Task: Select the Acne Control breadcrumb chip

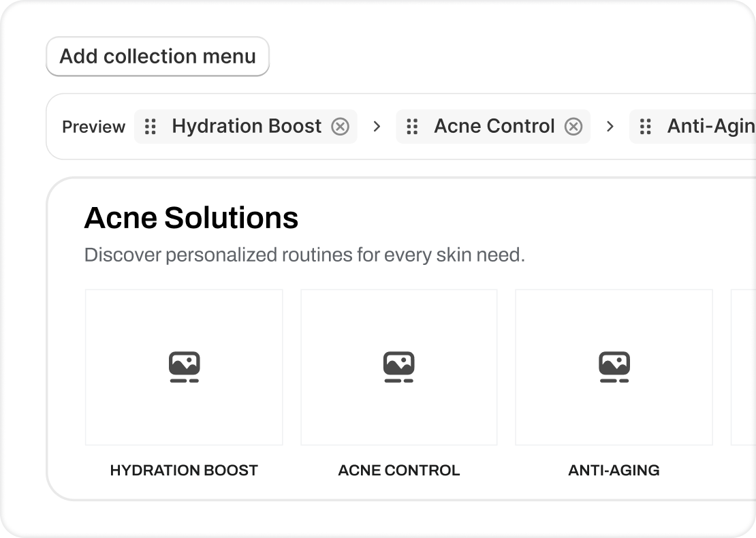Action: click(x=494, y=127)
